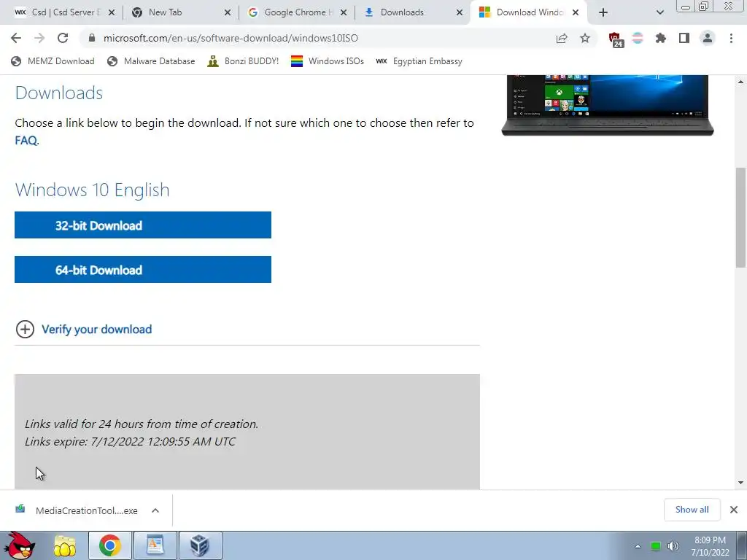Go back to the previous page
This screenshot has height=560, width=747.
click(16, 38)
